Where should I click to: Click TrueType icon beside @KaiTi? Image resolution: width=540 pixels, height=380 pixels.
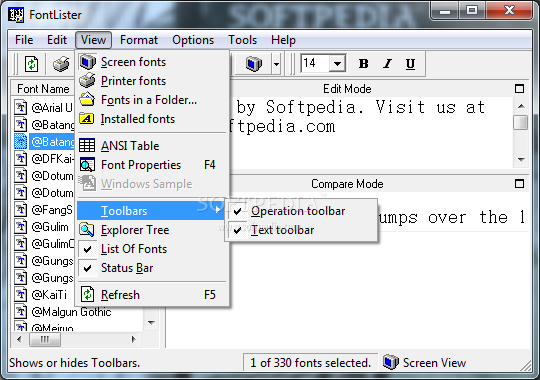click(x=21, y=295)
